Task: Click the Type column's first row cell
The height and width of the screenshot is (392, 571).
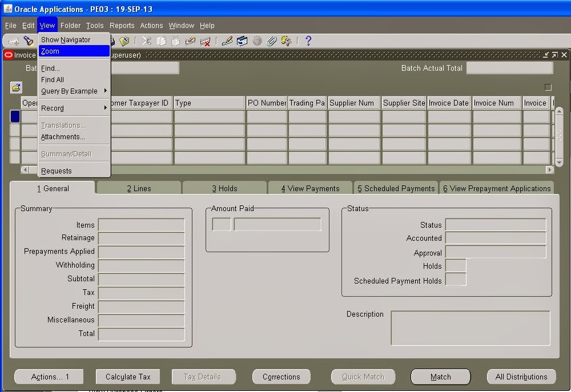Action: pyautogui.click(x=209, y=116)
